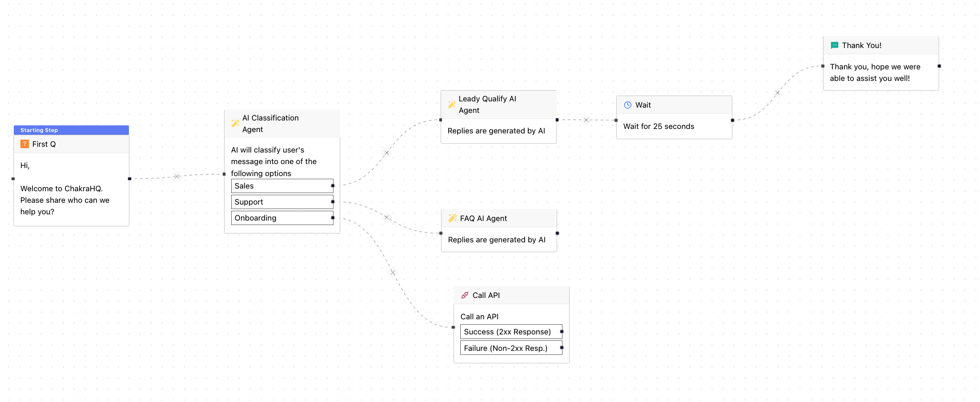Click the question mark icon on First Q node
Viewport: 980px width, 402px height.
pyautogui.click(x=24, y=144)
